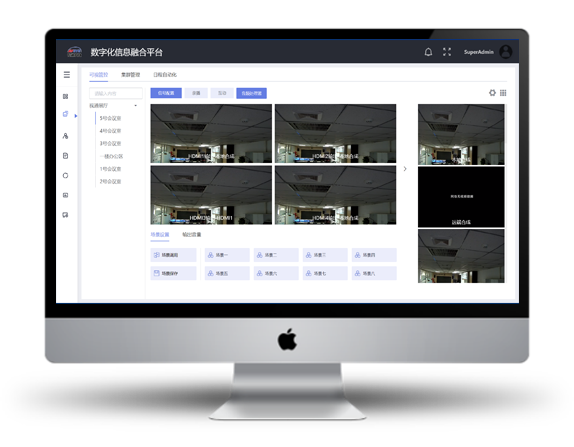Open settings gear above the video previews
The height and width of the screenshot is (447, 574).
click(x=492, y=93)
